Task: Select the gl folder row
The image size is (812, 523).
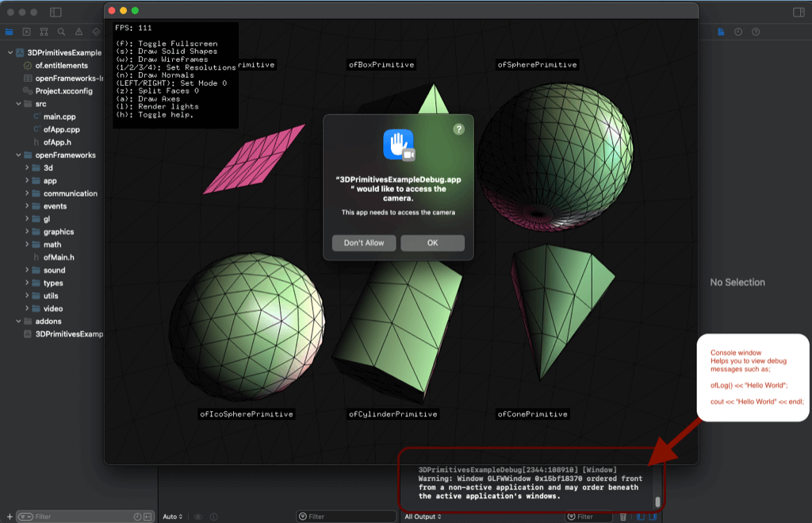Action: pos(47,219)
